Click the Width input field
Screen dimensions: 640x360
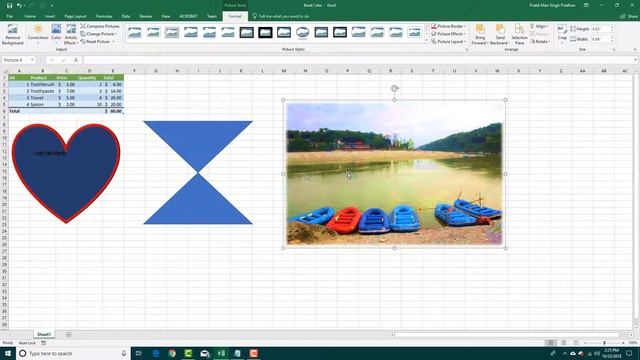[600, 39]
